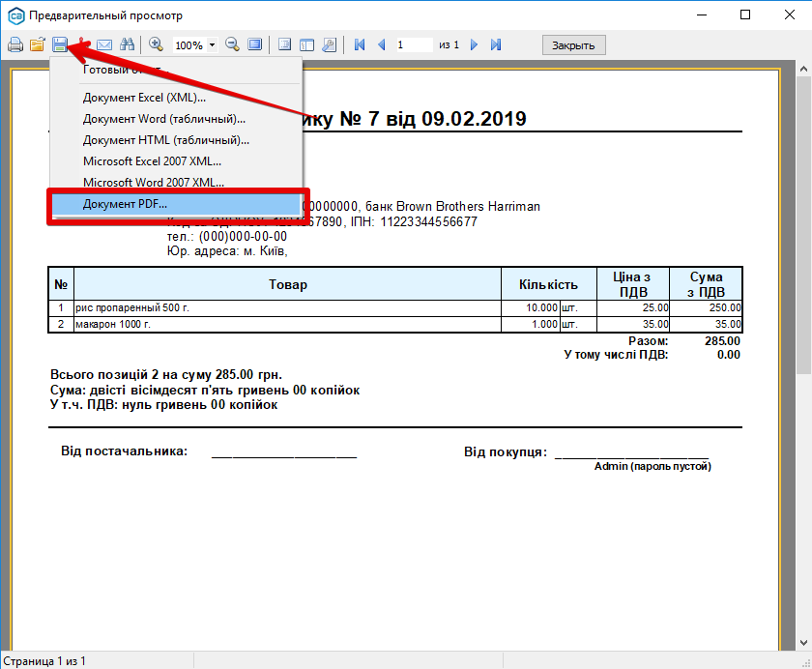Open page settings wrench icon
The image size is (812, 669).
[330, 45]
